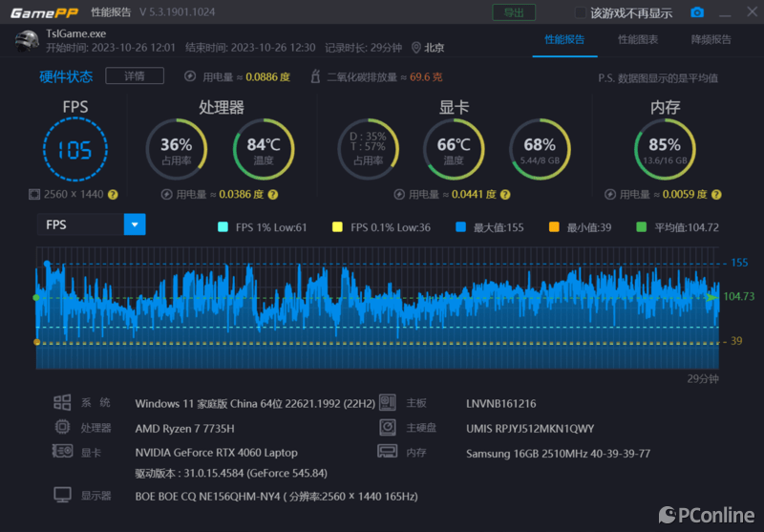Viewport: 764px width, 532px height.
Task: Click the processor chip icon in hardware list
Action: (62, 427)
